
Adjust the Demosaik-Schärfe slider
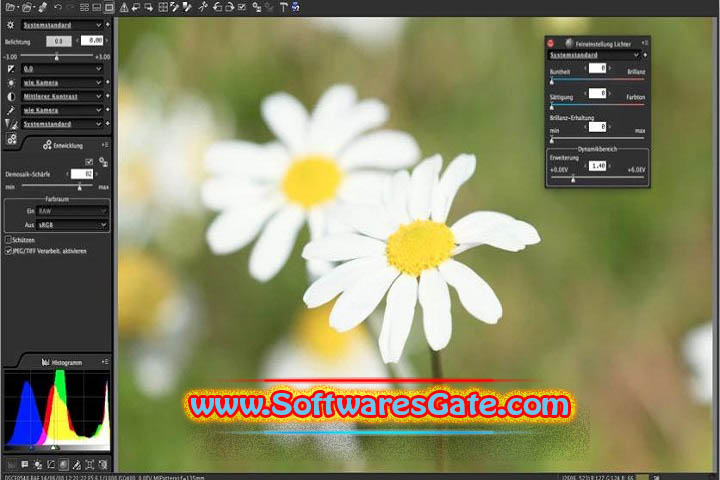click(x=79, y=186)
